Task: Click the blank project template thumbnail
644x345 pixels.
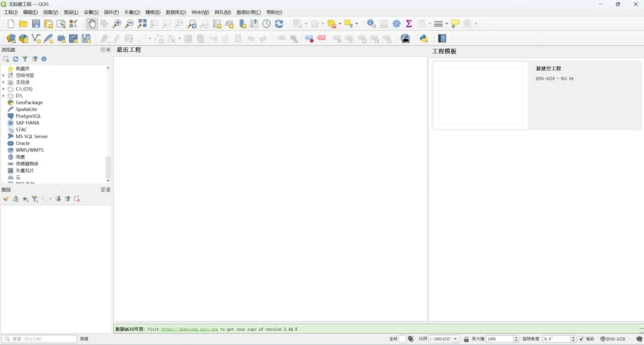Action: click(x=481, y=95)
